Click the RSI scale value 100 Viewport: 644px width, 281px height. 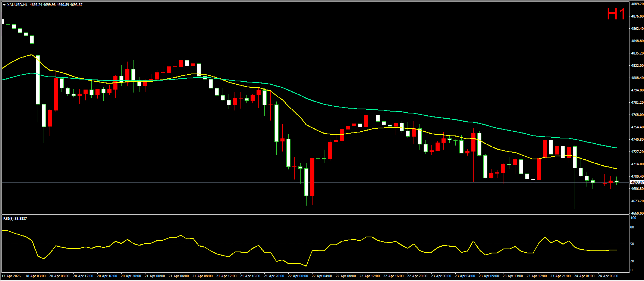point(633,218)
